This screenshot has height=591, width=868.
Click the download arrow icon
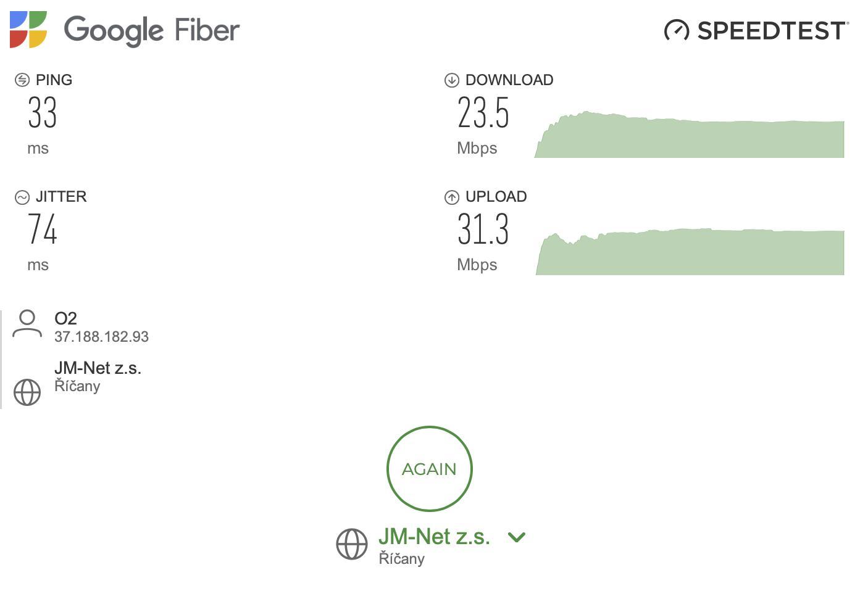click(x=452, y=80)
